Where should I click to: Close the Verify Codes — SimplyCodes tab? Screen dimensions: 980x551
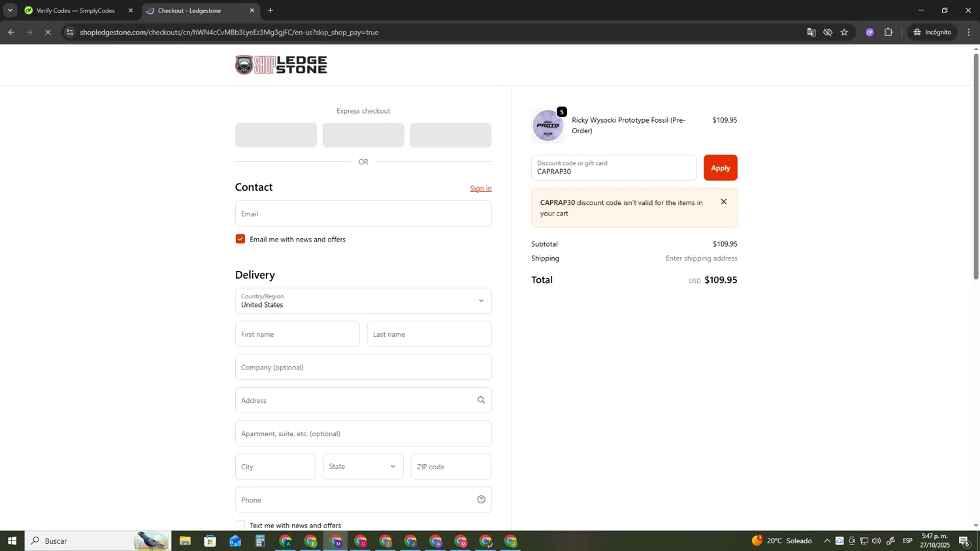131,10
